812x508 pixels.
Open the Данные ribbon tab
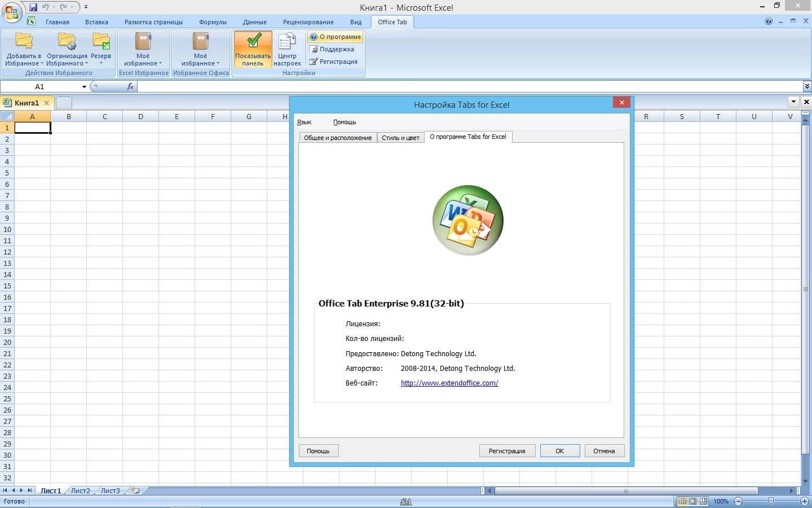[255, 22]
